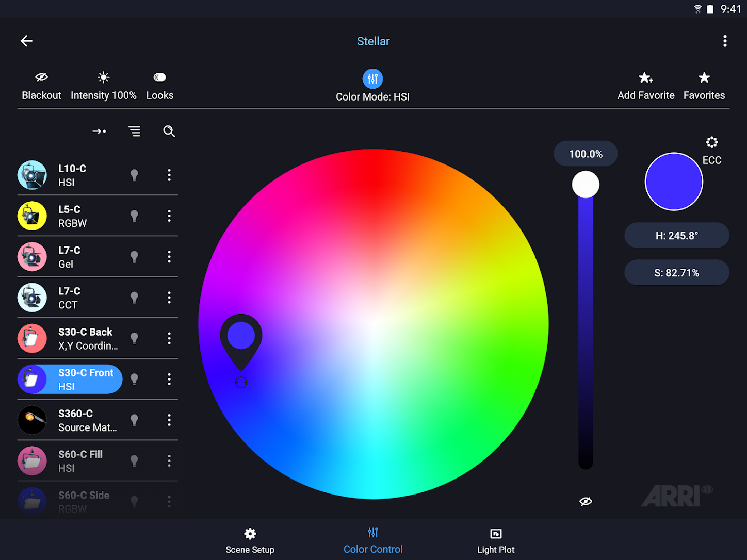Open options menu for S60-C Fill
This screenshot has width=747, height=560.
pos(169,460)
